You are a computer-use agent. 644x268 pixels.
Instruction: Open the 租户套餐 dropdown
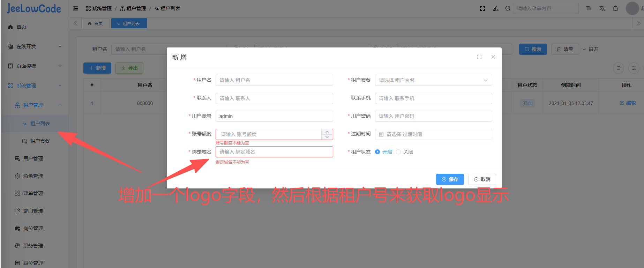[x=433, y=80]
